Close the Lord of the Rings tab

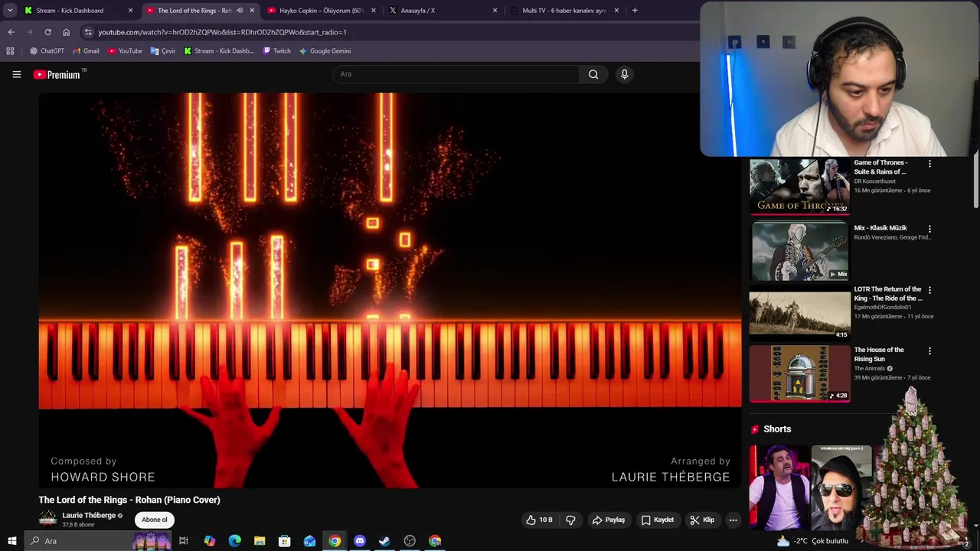click(252, 11)
